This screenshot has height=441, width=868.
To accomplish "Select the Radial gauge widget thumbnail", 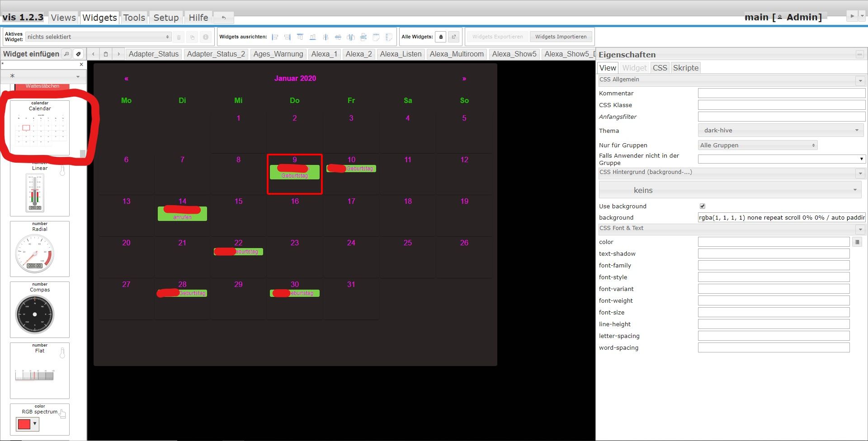I will pos(40,249).
